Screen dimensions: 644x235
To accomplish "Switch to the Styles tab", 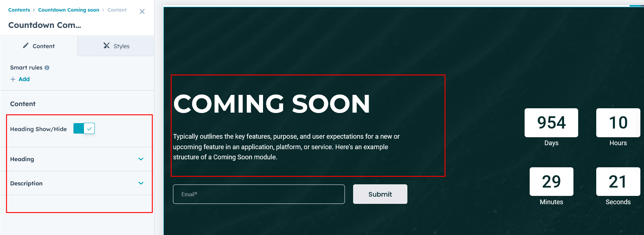I will click(116, 46).
